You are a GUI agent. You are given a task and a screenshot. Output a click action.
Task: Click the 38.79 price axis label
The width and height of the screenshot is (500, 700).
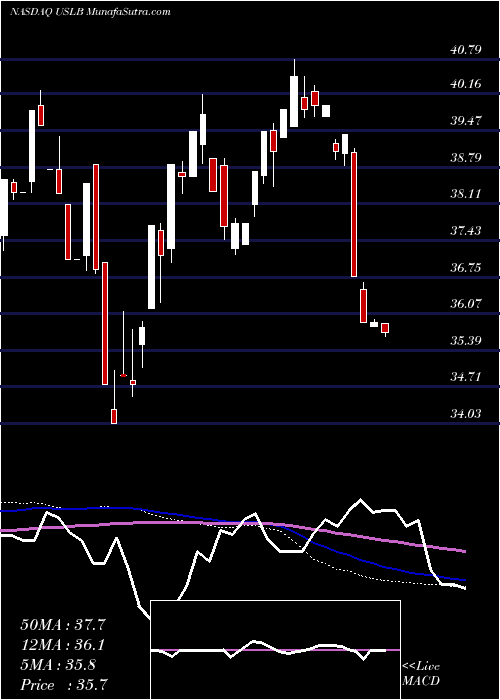(465, 158)
